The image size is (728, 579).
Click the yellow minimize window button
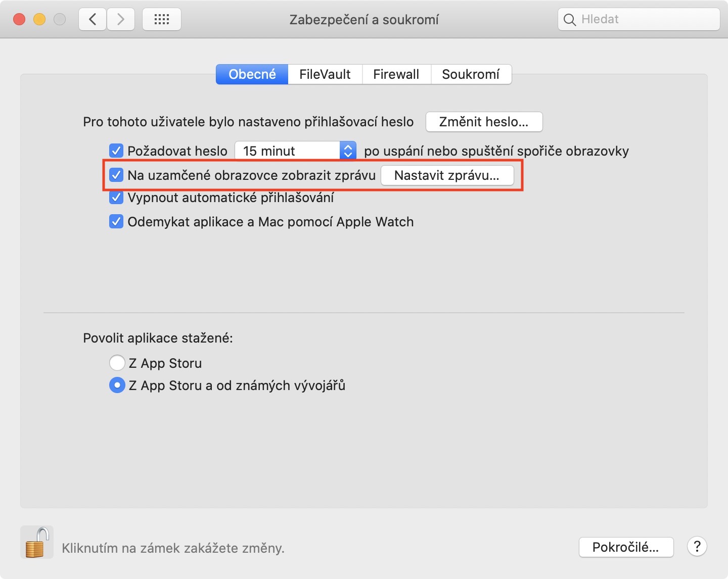pos(39,19)
